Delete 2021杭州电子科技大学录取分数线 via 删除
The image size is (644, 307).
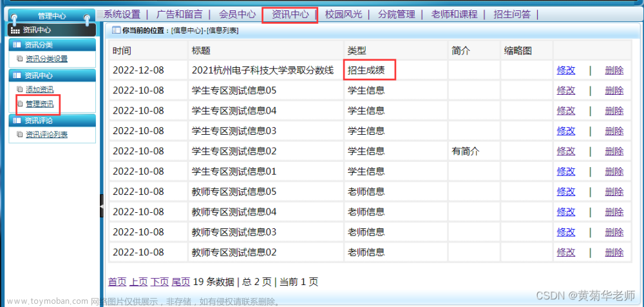[614, 70]
